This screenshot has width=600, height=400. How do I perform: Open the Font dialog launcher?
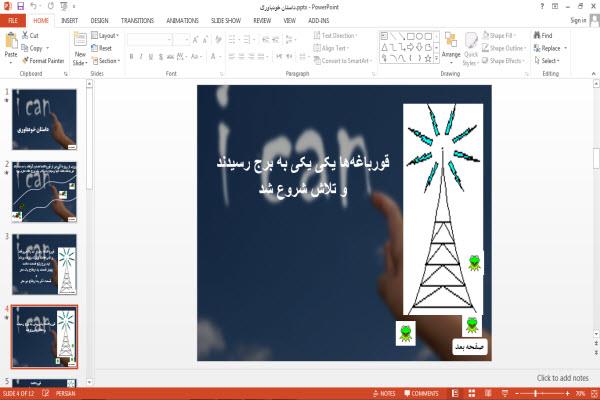pos(221,74)
